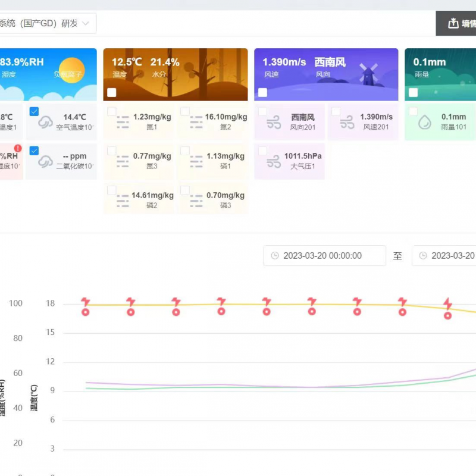The height and width of the screenshot is (476, 476).
Task: Click the 14.4℃ air temperature value
Action: (75, 117)
